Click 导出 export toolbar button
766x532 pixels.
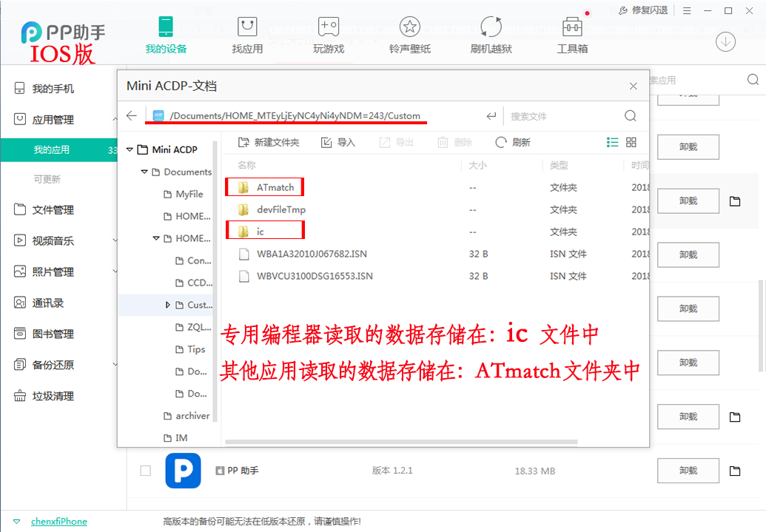[396, 142]
